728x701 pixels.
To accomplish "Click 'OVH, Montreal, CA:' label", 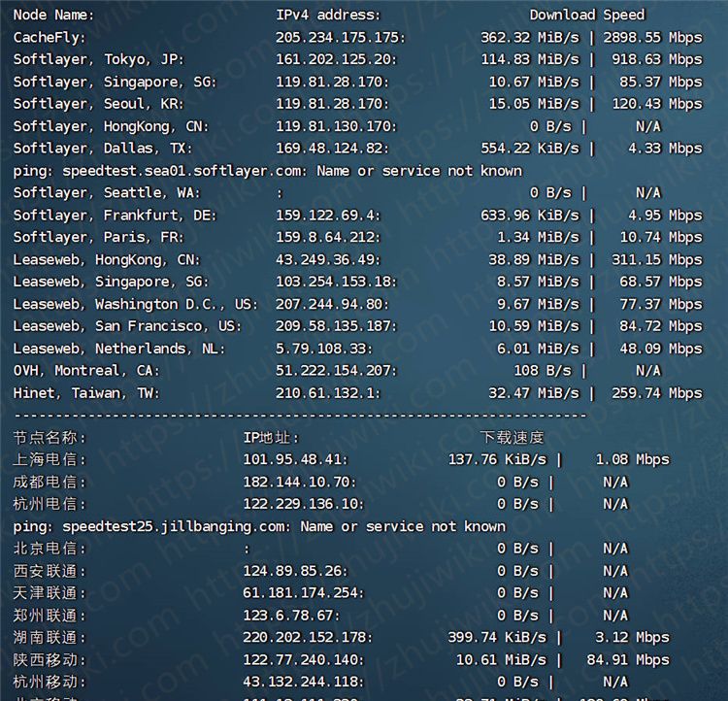I will [x=86, y=371].
